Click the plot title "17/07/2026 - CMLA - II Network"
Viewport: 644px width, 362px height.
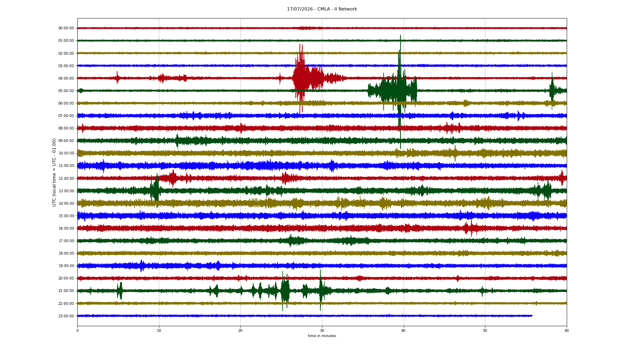point(322,9)
